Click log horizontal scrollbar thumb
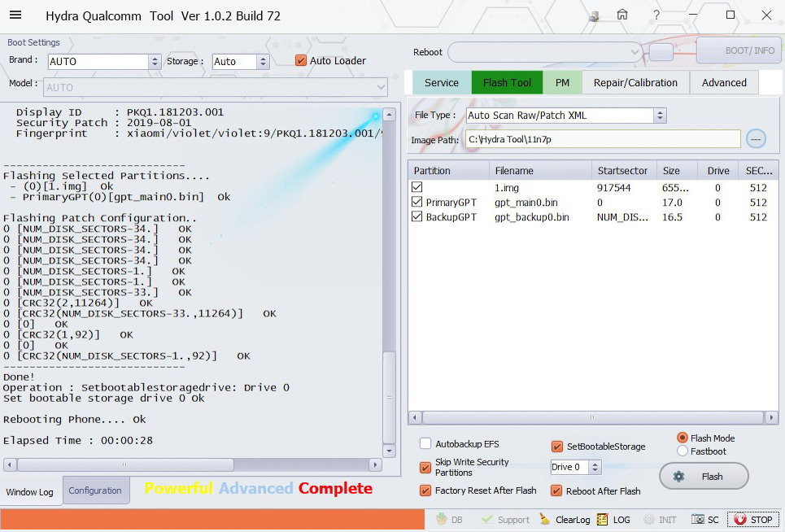Viewport: 785px width, 532px height. coord(125,465)
